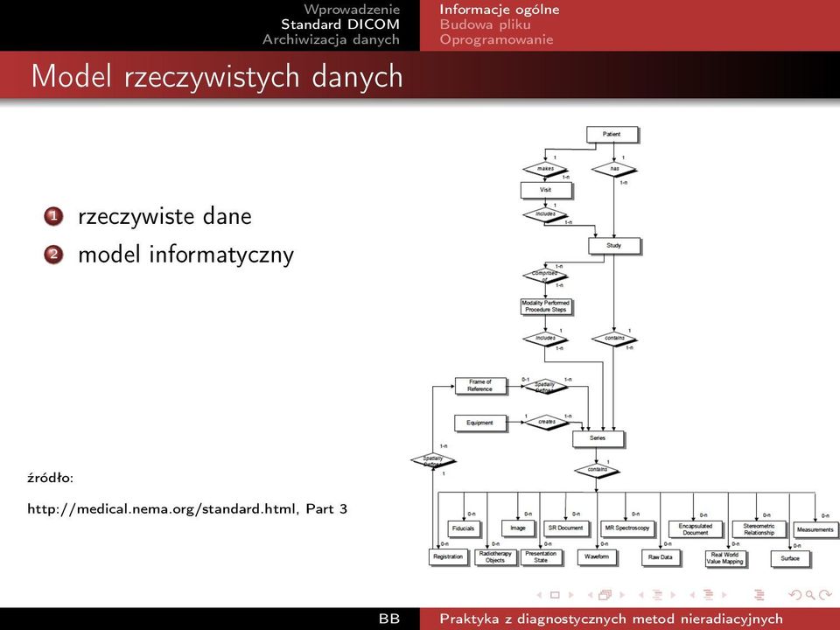Click the Study box in diagram

614,246
